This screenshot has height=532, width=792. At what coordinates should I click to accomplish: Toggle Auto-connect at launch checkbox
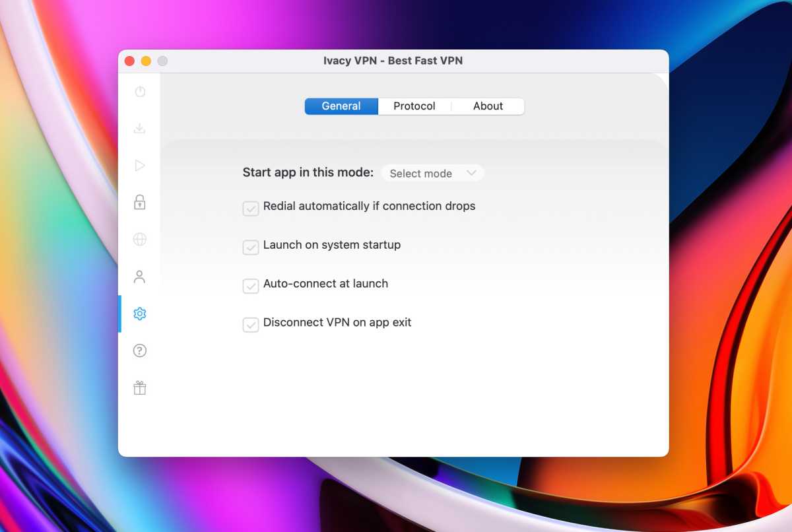[251, 286]
